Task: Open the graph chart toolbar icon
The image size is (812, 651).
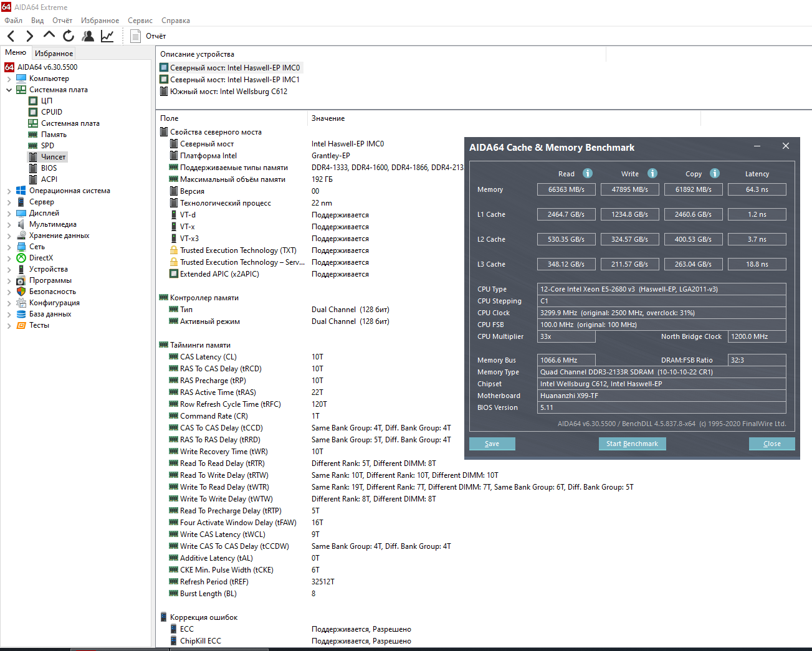Action: 107,36
